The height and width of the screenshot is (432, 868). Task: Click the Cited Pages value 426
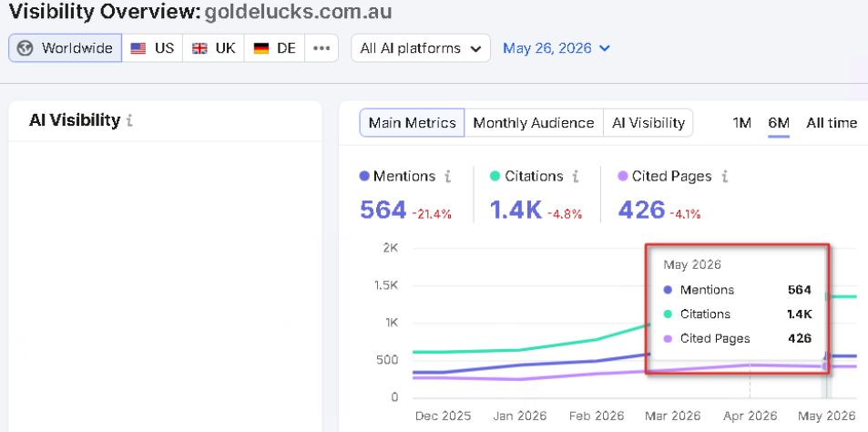[x=641, y=210]
